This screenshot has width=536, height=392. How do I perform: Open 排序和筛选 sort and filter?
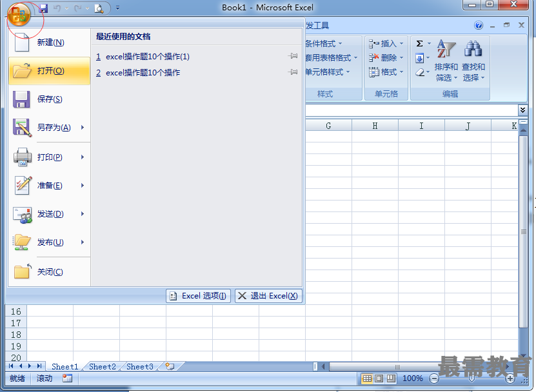coord(446,61)
